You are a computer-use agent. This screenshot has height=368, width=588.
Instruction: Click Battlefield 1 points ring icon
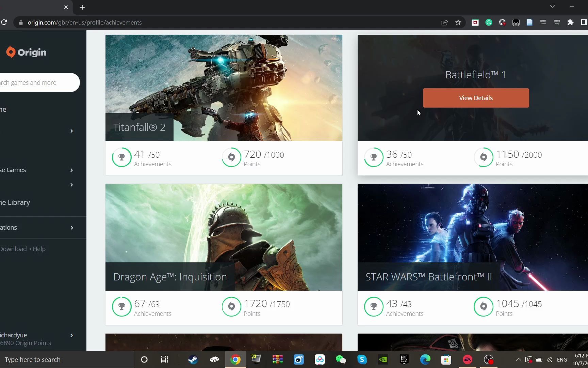(x=484, y=157)
